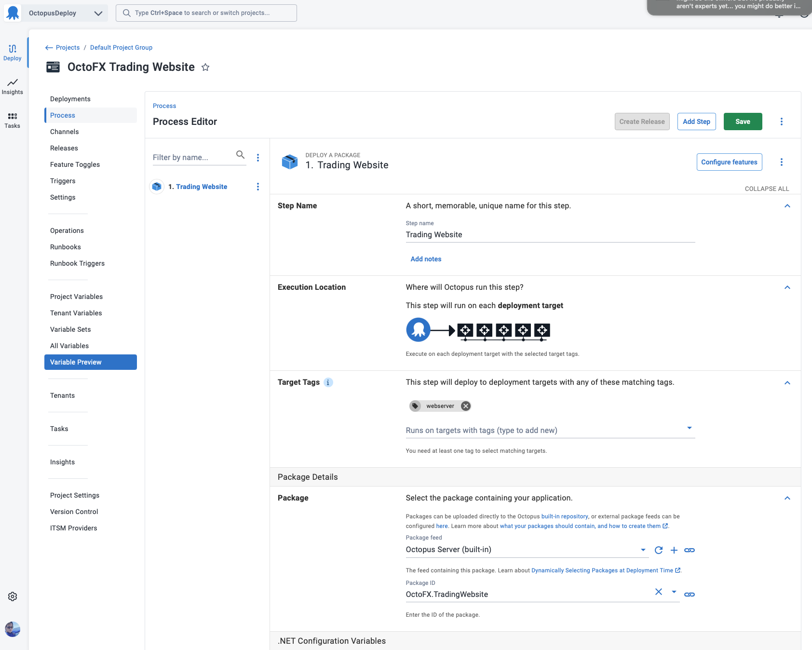Open Process Editor overflow menu beside Save
812x650 pixels.
[x=782, y=122]
